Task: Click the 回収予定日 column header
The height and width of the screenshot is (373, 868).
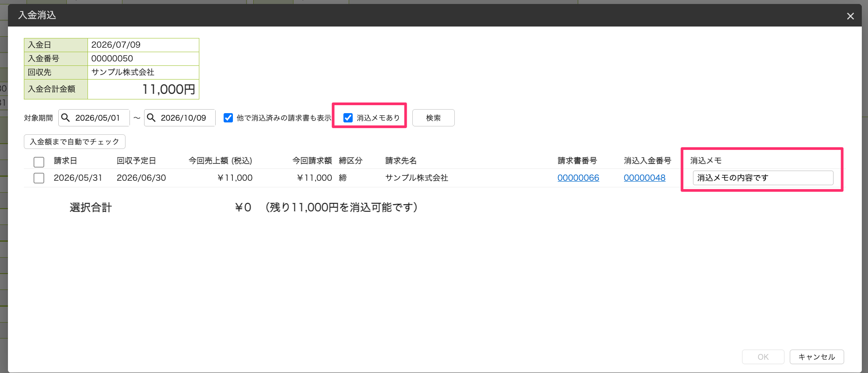Action: pos(136,160)
